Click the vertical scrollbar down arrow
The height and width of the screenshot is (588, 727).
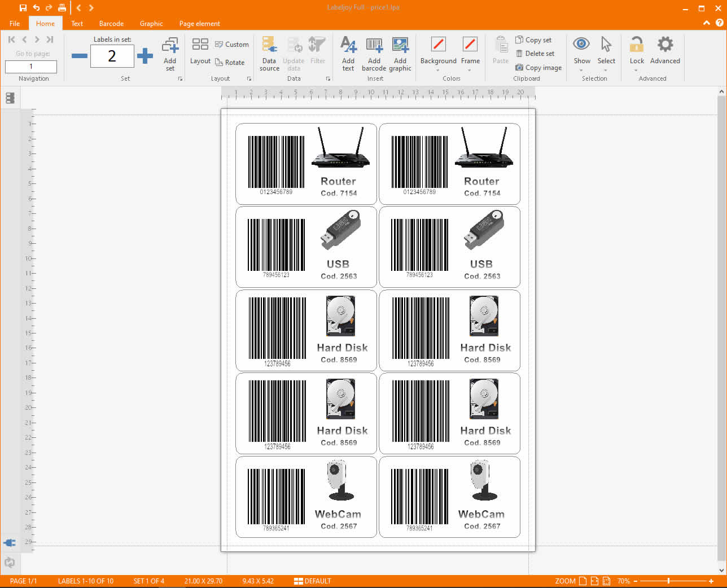[x=721, y=570]
